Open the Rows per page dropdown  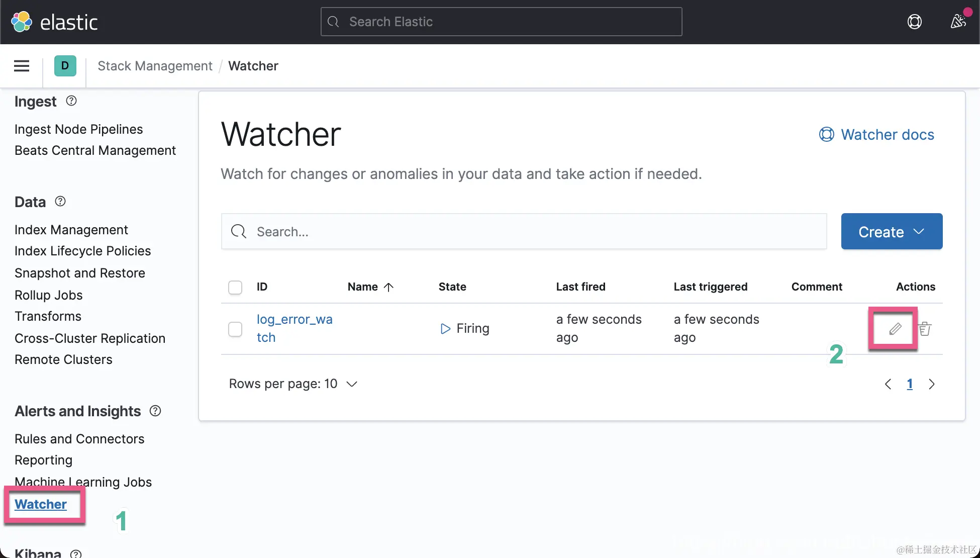pyautogui.click(x=293, y=384)
